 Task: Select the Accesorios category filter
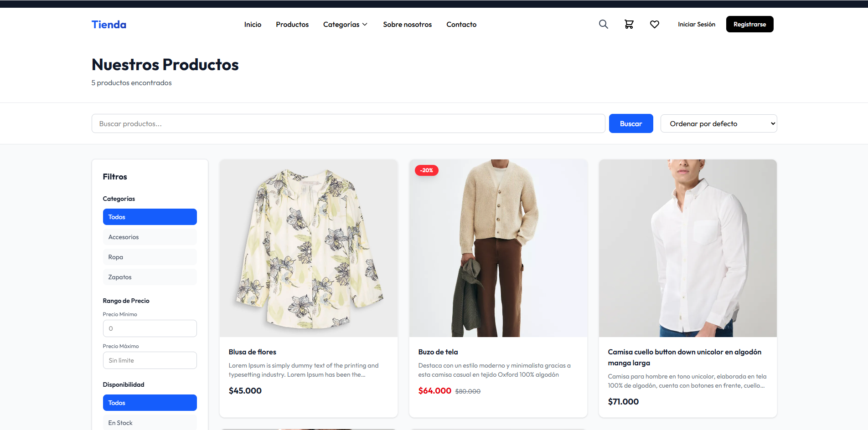click(x=150, y=237)
